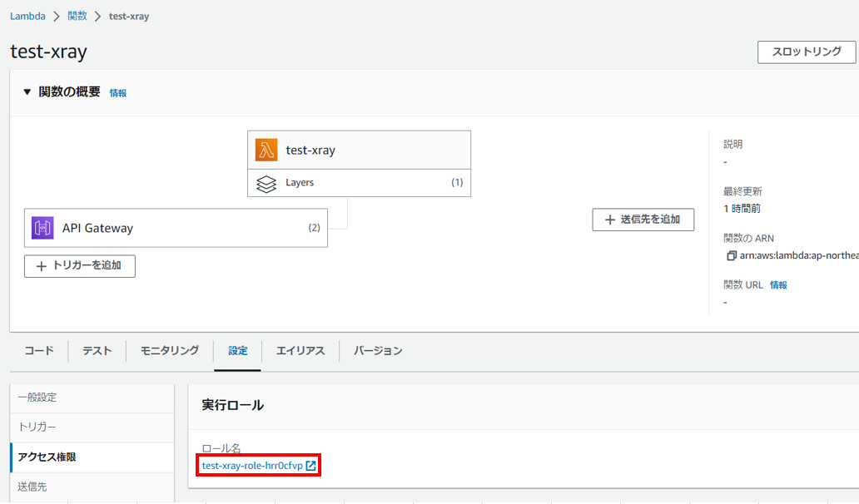Click the 説明 label
Viewport: 859px width, 504px height.
click(x=733, y=145)
